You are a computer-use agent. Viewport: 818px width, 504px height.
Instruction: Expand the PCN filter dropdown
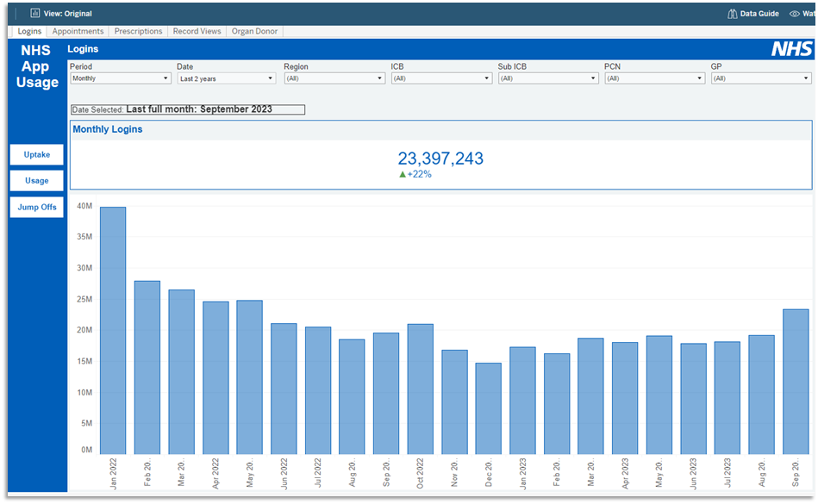pyautogui.click(x=655, y=78)
